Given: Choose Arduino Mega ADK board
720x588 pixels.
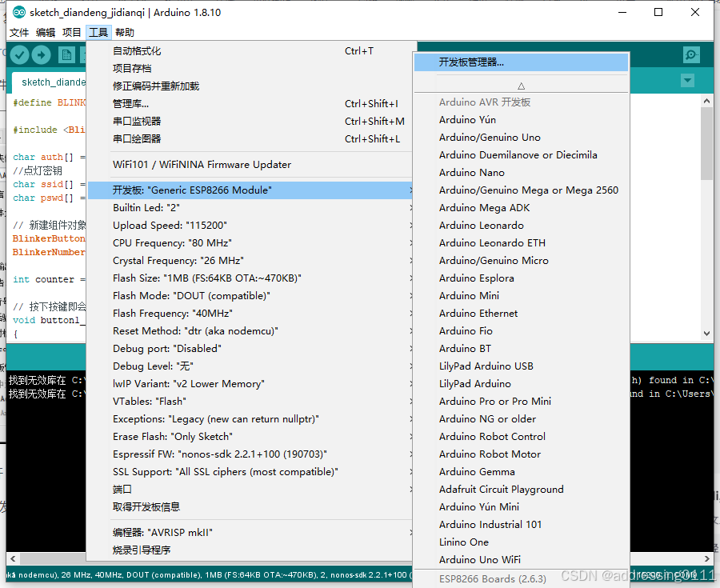Looking at the screenshot, I should tap(521, 207).
